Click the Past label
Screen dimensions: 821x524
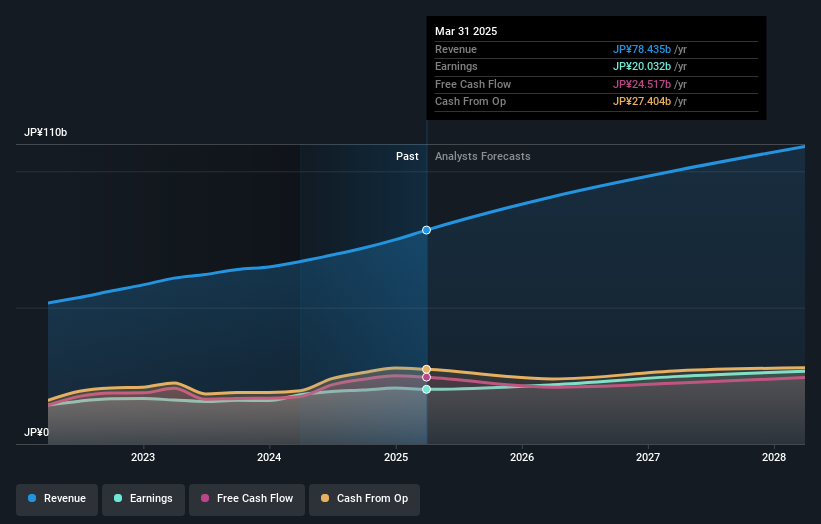click(x=407, y=156)
